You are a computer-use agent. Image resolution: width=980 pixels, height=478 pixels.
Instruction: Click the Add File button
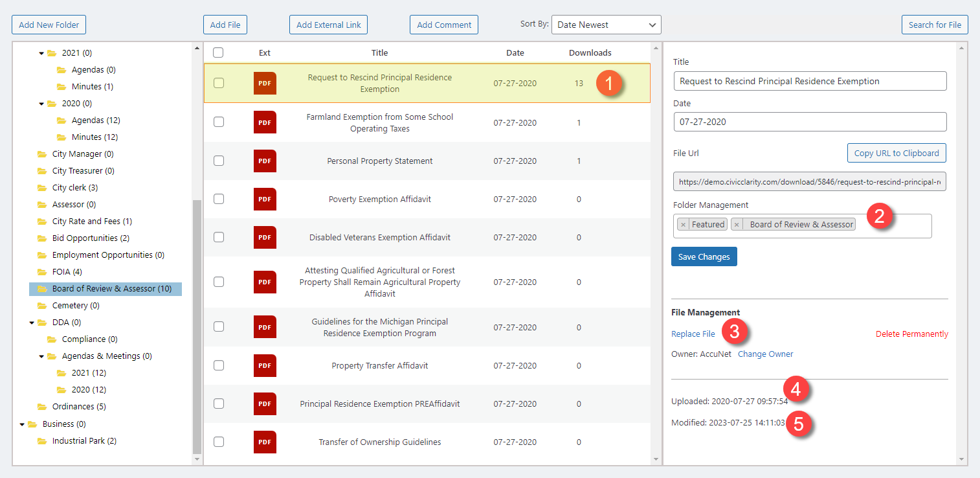tap(225, 25)
